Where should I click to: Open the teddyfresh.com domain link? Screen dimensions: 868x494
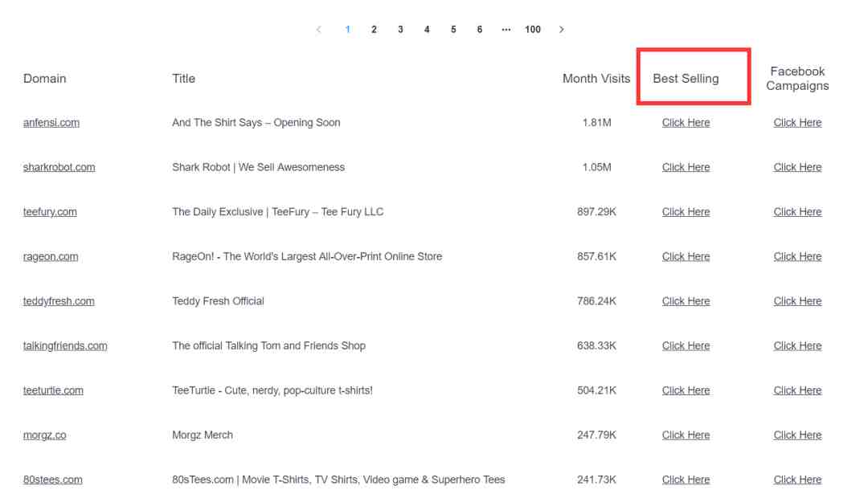pyautogui.click(x=59, y=301)
